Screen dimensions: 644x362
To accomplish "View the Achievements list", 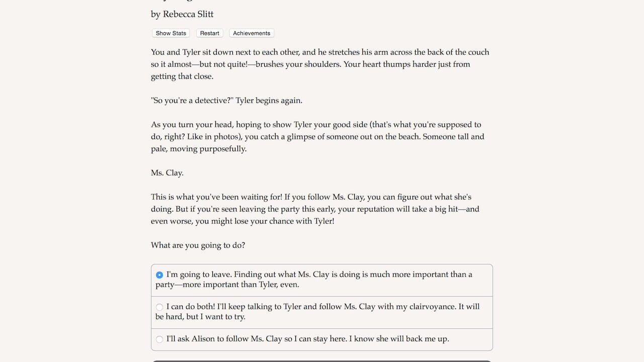I will [252, 33].
